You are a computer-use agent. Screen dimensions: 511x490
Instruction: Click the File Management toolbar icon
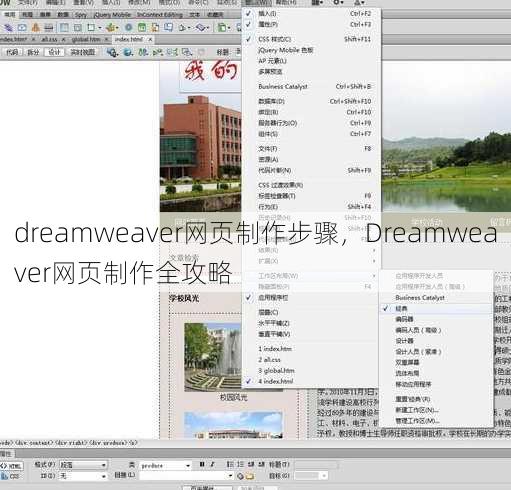tap(143, 52)
